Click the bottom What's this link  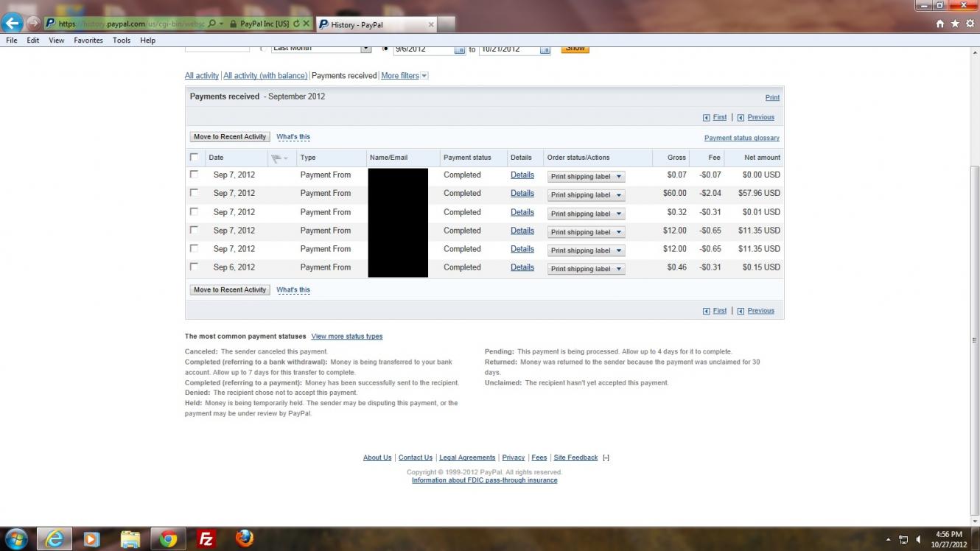[293, 290]
